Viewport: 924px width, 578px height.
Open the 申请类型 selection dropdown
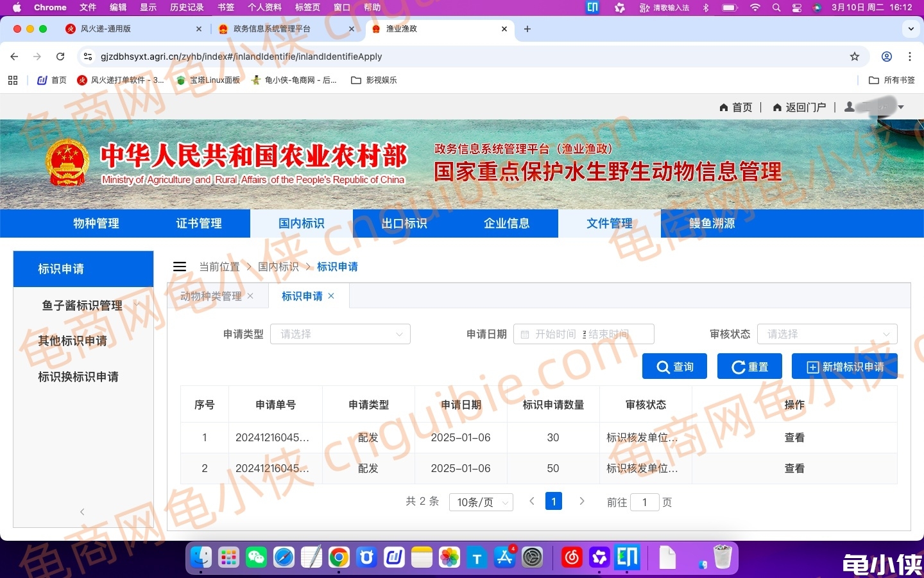point(340,334)
